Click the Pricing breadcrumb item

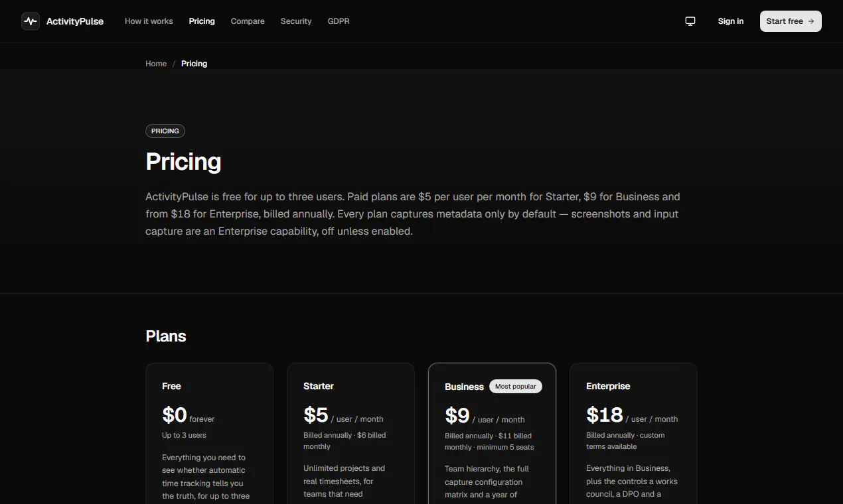[x=194, y=64]
